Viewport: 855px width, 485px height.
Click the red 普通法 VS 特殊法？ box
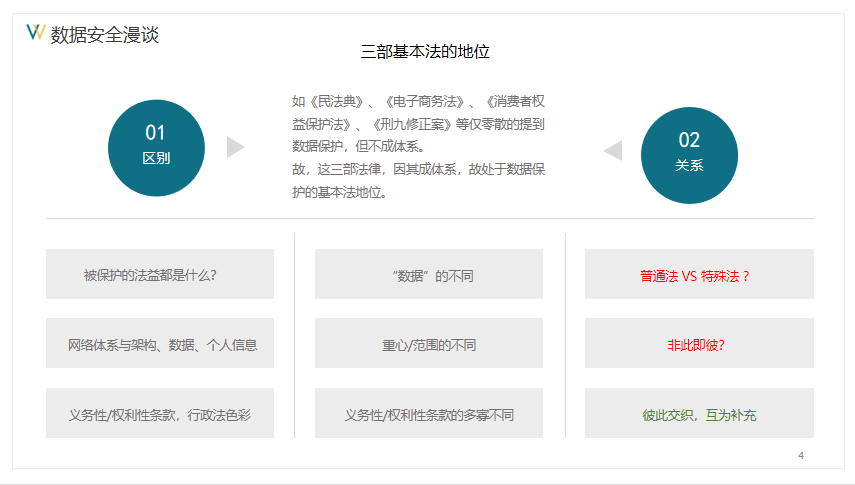click(698, 274)
